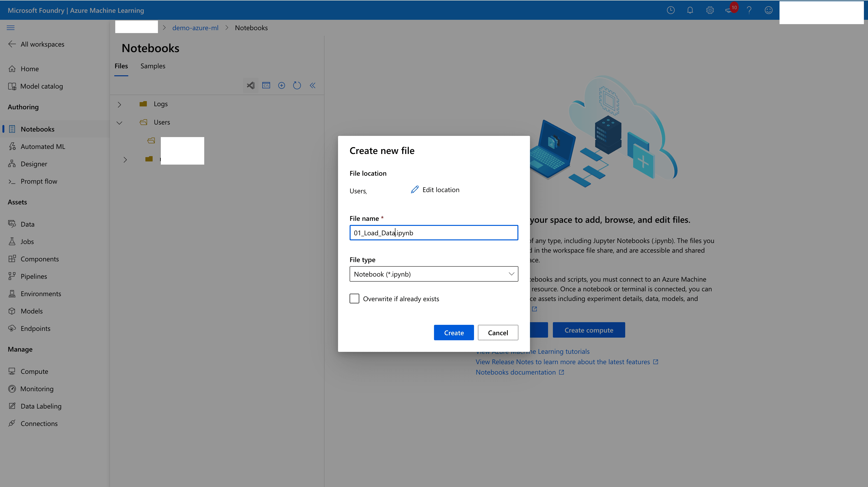Check the Overwrite if already exists box
The image size is (868, 487).
coord(354,299)
